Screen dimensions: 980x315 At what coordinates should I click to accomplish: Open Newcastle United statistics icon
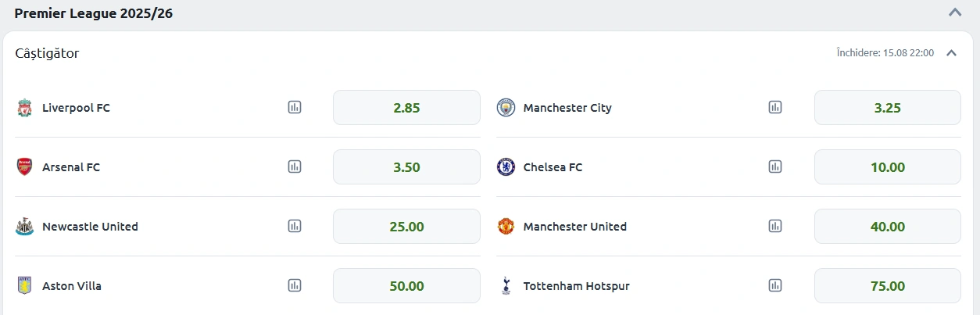pyautogui.click(x=295, y=226)
